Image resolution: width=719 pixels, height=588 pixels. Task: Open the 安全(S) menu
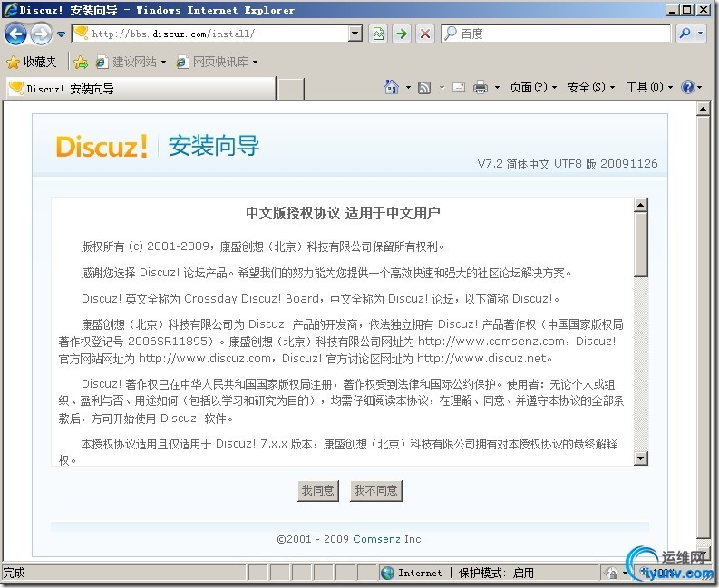(591, 87)
